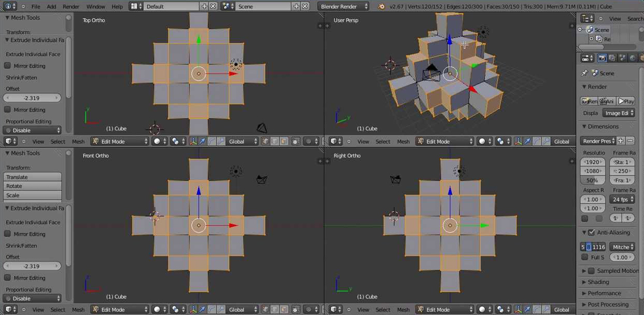This screenshot has width=644, height=315.
Task: Click the face select mode icon in Top Ortho header
Action: coord(284,141)
